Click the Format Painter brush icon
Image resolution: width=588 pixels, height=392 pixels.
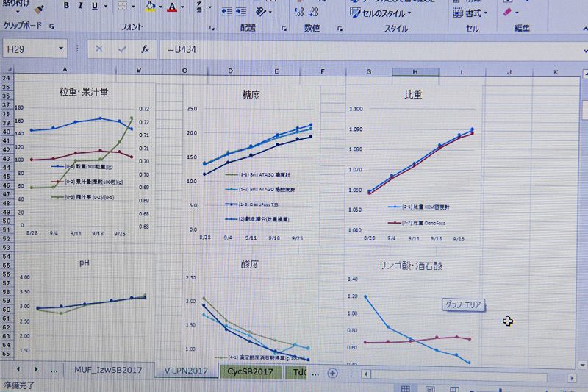click(39, 7)
